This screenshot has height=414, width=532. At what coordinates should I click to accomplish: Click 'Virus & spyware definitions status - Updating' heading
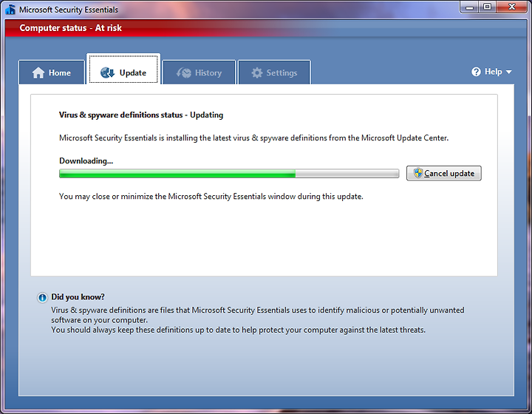pos(141,115)
